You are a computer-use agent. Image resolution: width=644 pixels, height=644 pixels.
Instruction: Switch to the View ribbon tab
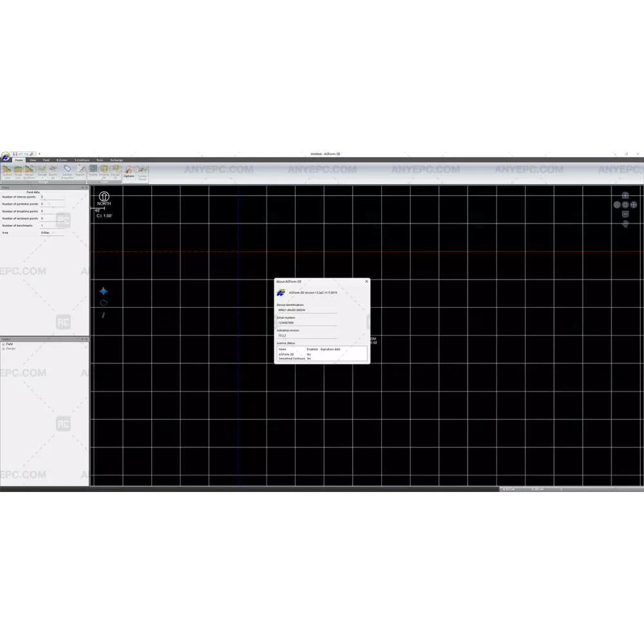[x=32, y=160]
